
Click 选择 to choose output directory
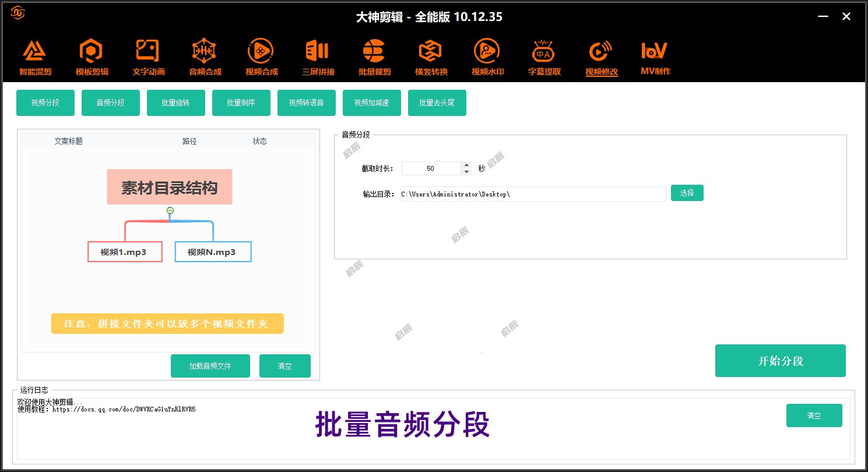[687, 193]
